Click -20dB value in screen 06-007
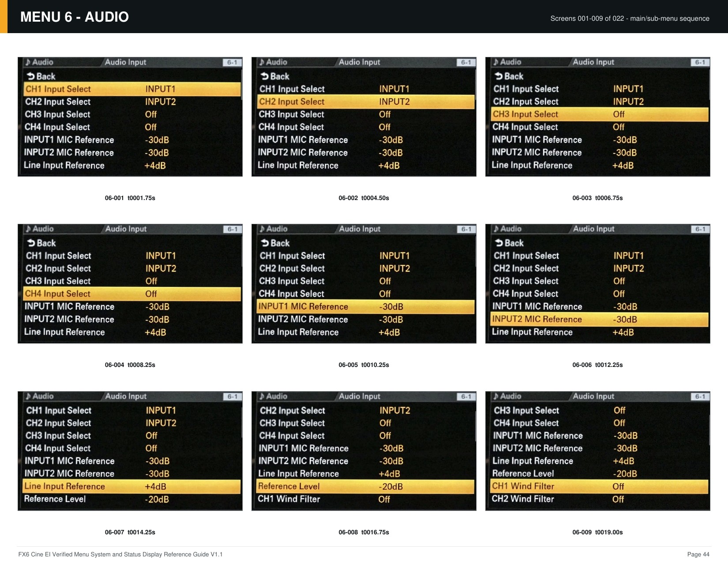 point(157,499)
